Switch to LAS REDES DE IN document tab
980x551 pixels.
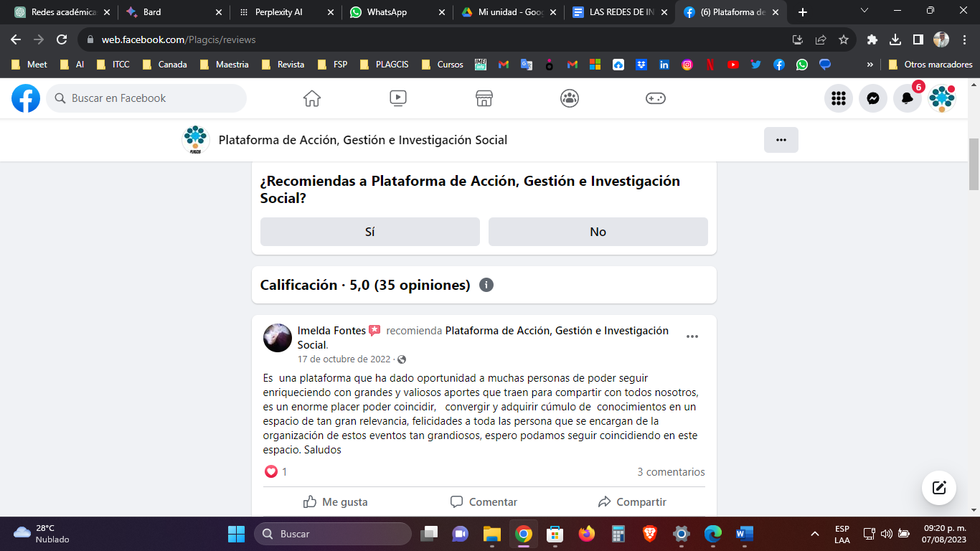(621, 12)
